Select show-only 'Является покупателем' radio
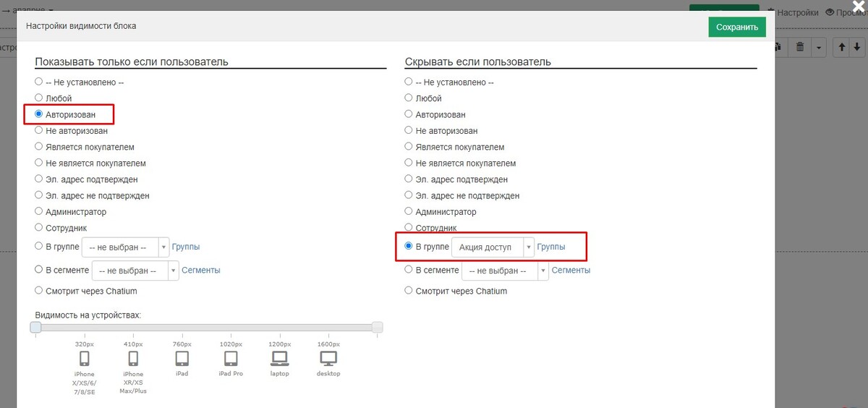Image resolution: width=868 pixels, height=408 pixels. (x=39, y=146)
